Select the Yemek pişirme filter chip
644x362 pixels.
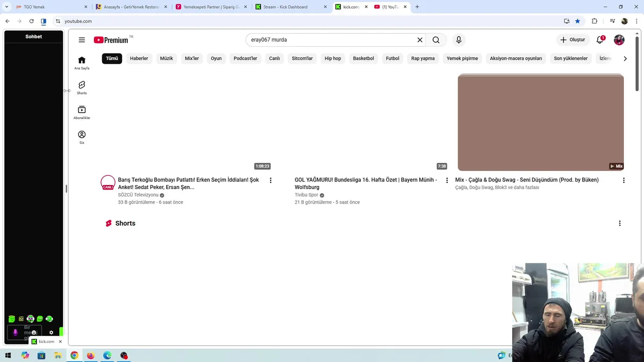point(462,58)
